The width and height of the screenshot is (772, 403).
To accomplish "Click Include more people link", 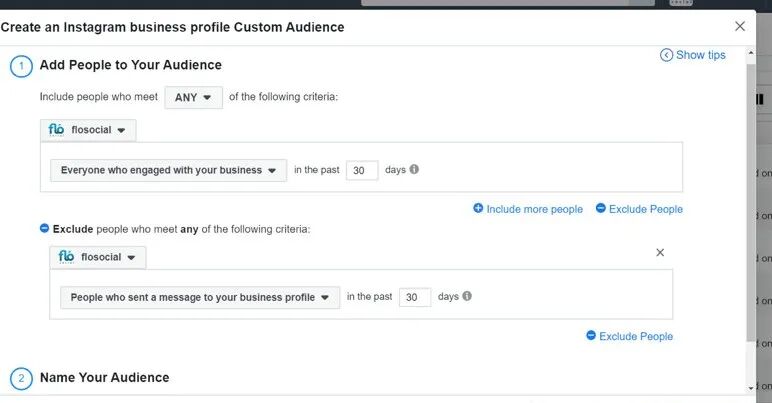I will pos(534,209).
